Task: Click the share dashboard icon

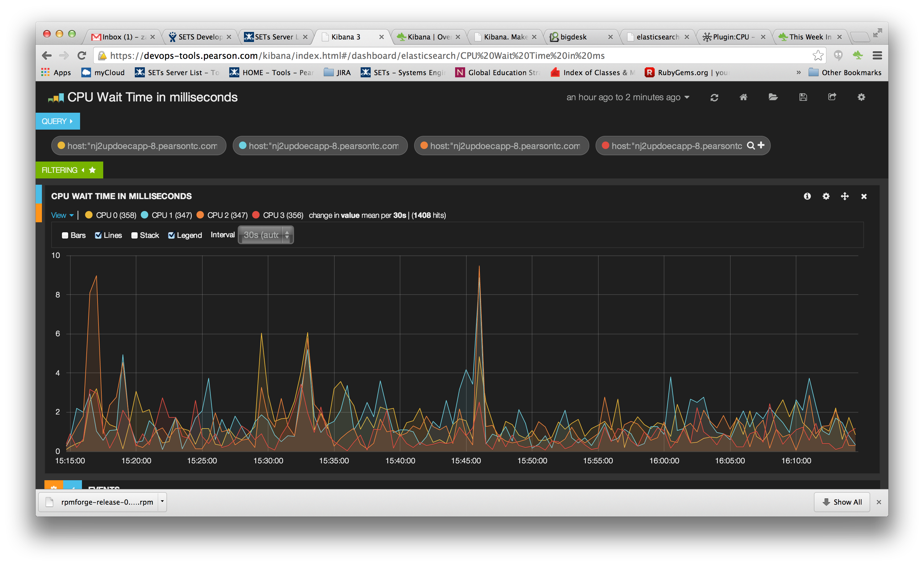Action: (x=832, y=97)
